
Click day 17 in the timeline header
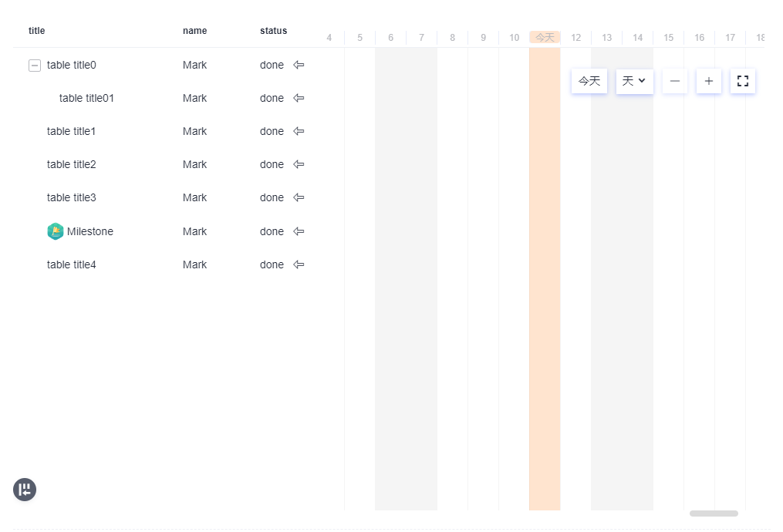730,38
